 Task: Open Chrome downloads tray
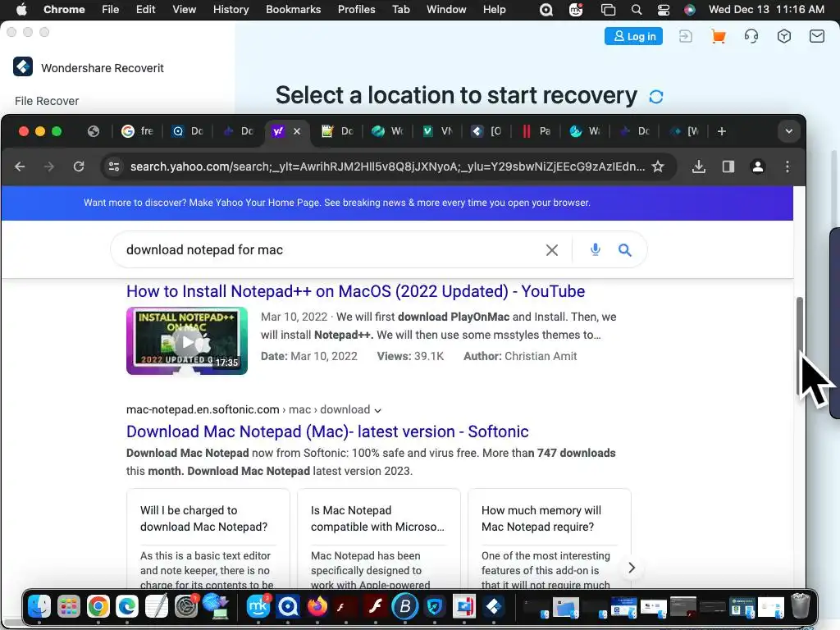(699, 167)
